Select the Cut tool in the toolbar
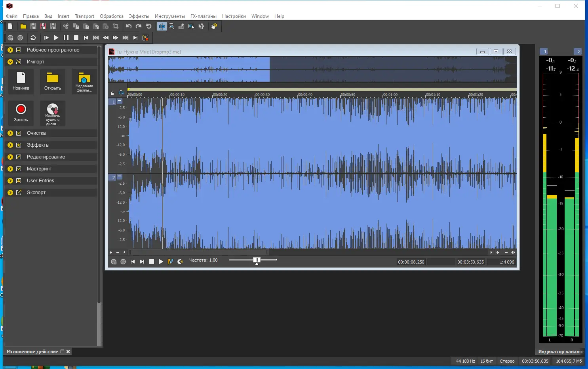Viewport: 588px width, 369px height. pos(65,26)
